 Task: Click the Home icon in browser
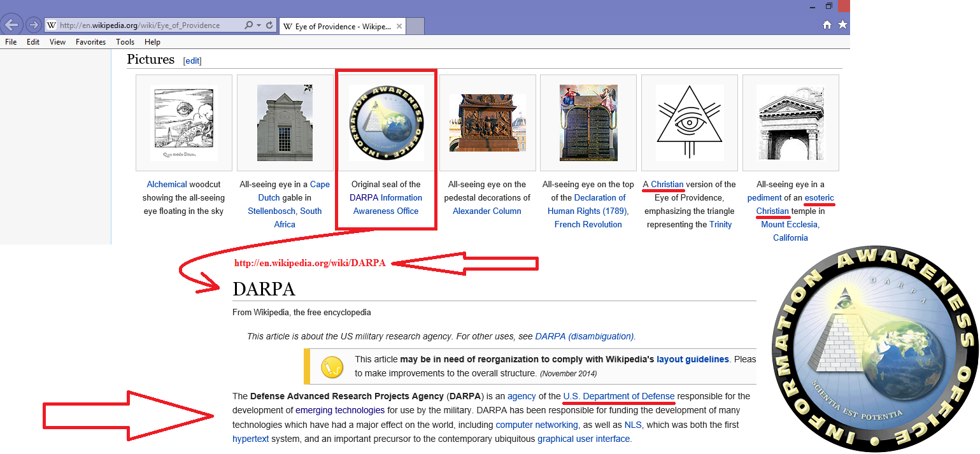pyautogui.click(x=827, y=25)
